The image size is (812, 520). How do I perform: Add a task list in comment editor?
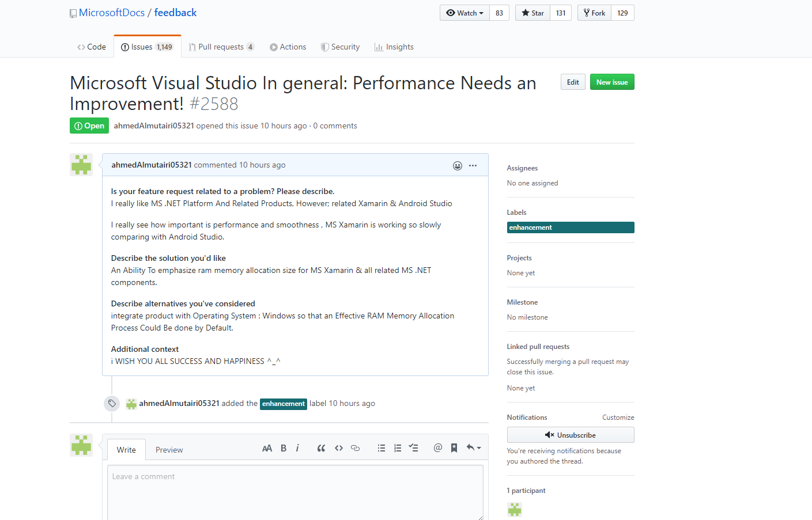pos(413,447)
